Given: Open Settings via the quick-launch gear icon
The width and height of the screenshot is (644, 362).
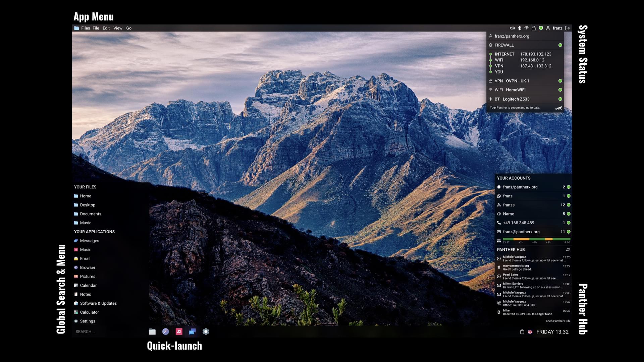Looking at the screenshot, I should (x=206, y=331).
